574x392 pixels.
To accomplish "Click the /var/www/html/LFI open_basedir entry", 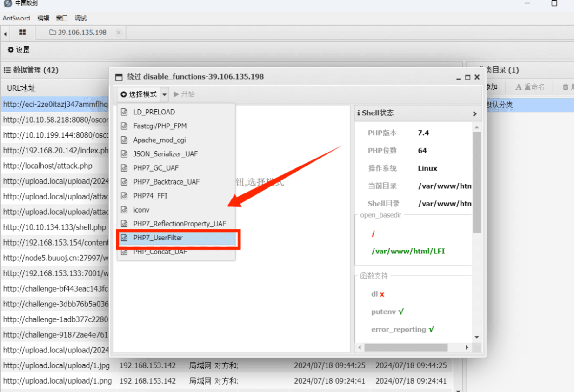I will click(408, 251).
